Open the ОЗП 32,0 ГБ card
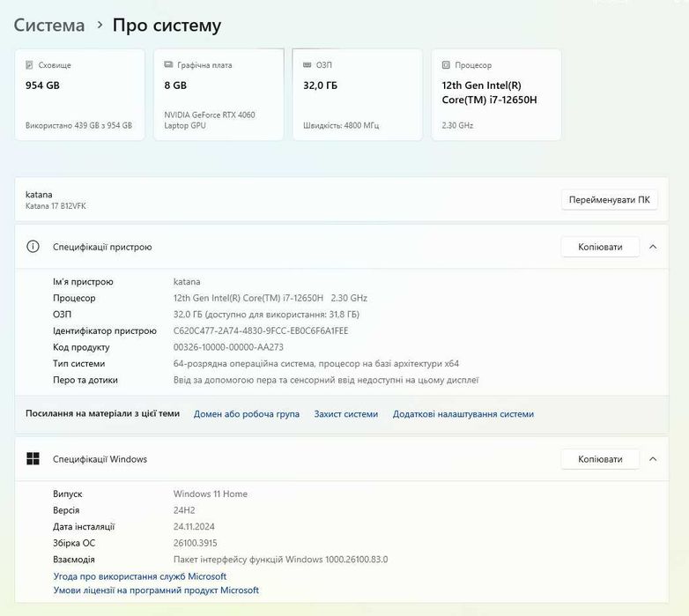 [356, 95]
